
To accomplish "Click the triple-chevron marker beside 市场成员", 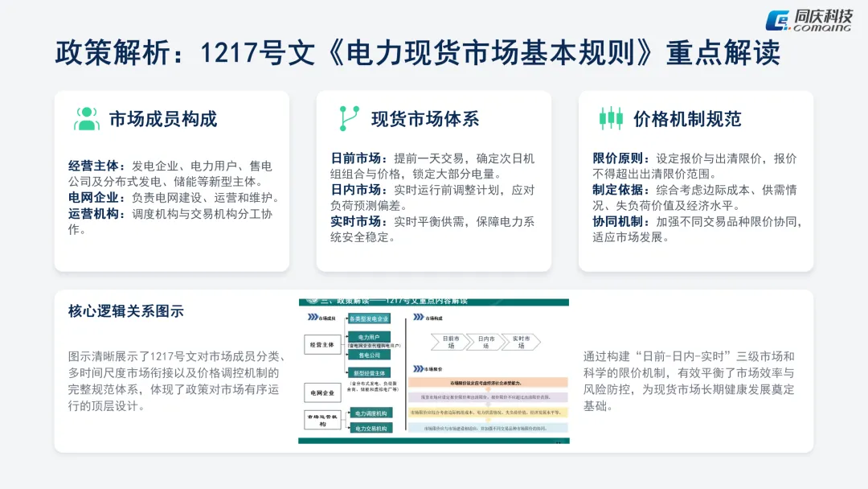I will tap(312, 317).
